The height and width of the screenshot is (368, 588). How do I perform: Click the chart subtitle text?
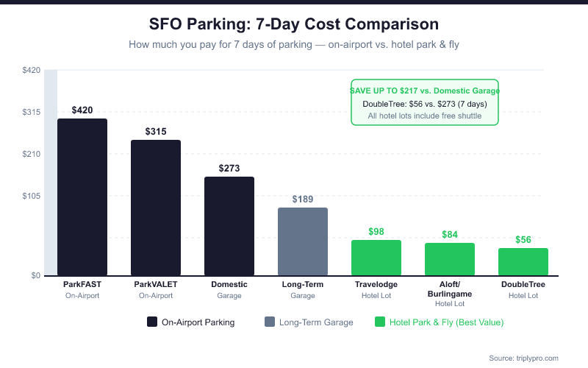point(294,45)
